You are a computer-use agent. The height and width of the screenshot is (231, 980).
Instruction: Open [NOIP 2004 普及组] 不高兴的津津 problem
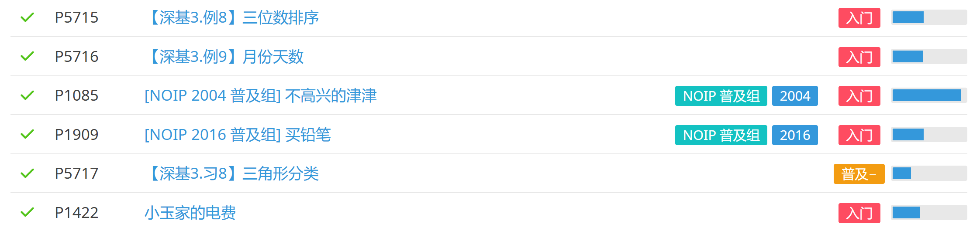point(261,95)
